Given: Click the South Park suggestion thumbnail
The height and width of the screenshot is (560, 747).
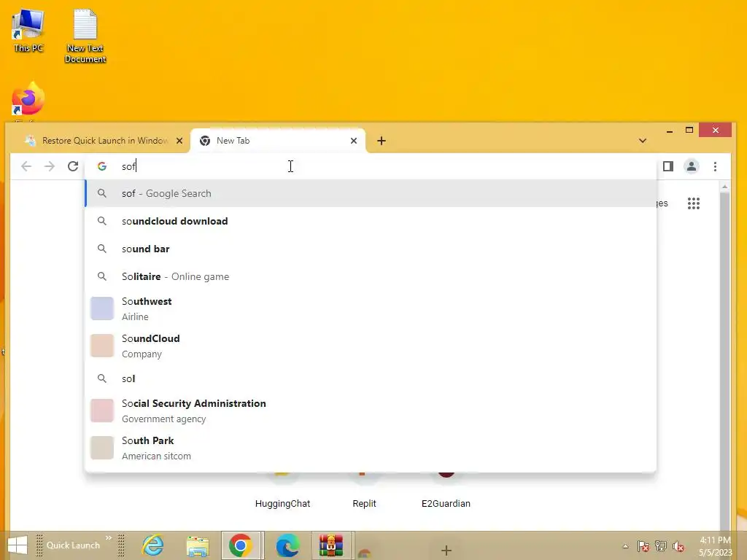Looking at the screenshot, I should (x=102, y=448).
